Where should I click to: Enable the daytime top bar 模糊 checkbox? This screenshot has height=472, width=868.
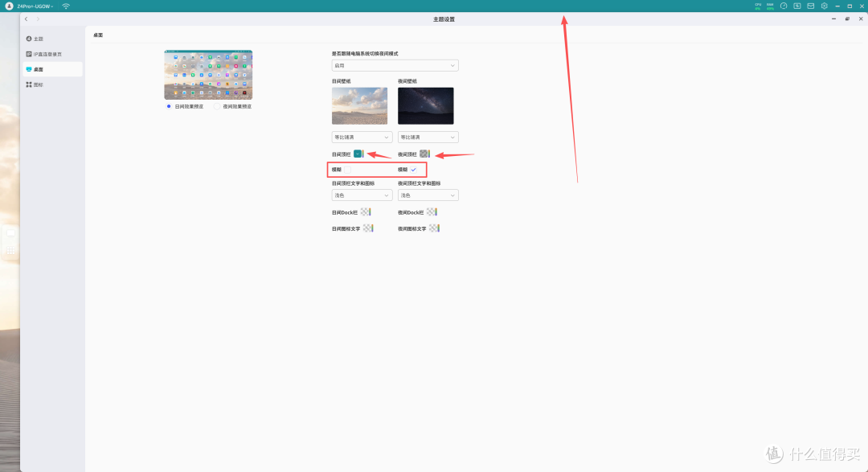point(348,170)
